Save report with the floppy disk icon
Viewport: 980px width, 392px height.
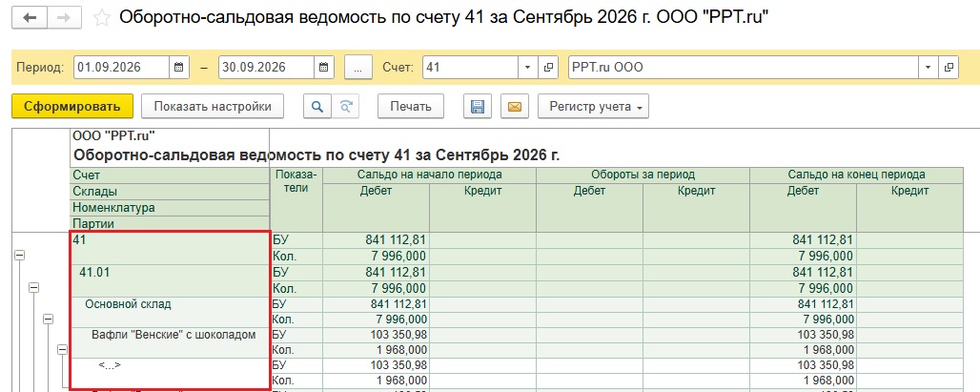(478, 106)
